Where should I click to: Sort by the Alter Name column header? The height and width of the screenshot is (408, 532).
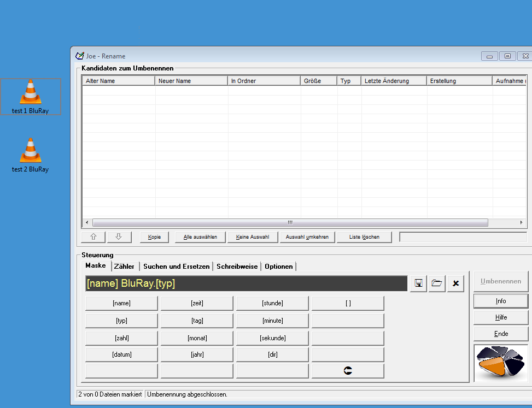[x=119, y=81]
